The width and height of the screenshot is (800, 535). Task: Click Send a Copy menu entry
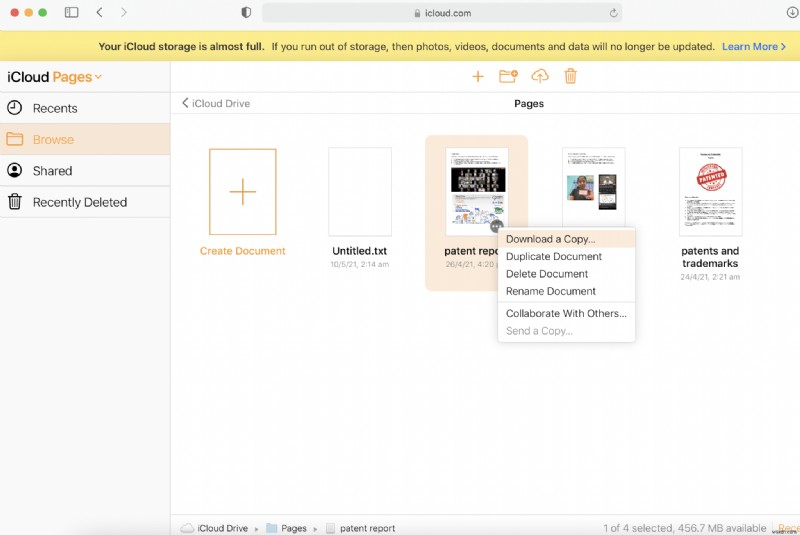566,331
